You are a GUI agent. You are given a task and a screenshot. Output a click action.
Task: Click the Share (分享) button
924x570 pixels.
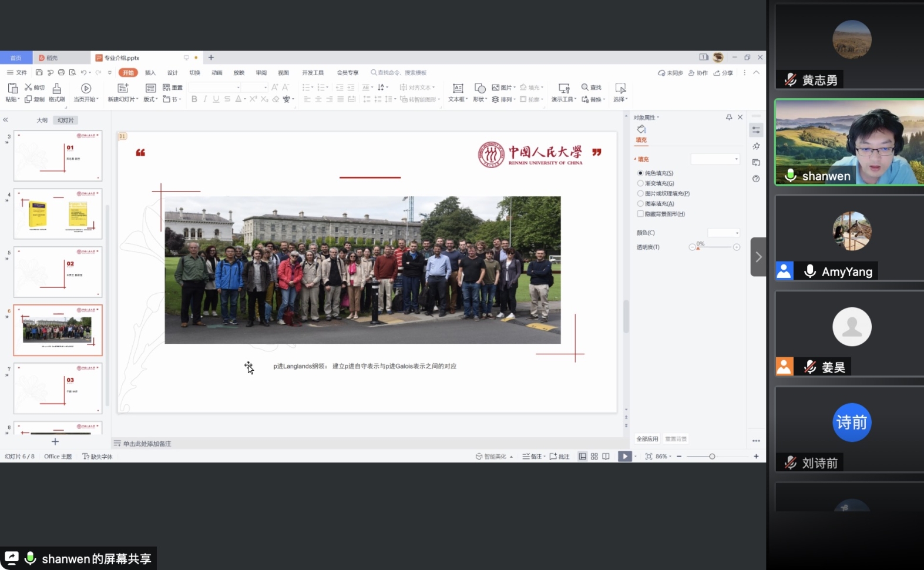tap(724, 73)
